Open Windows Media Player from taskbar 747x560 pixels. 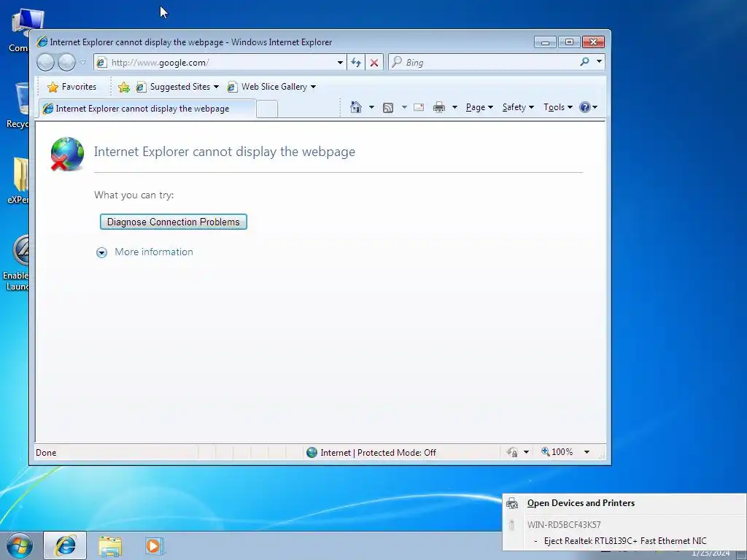tap(155, 545)
